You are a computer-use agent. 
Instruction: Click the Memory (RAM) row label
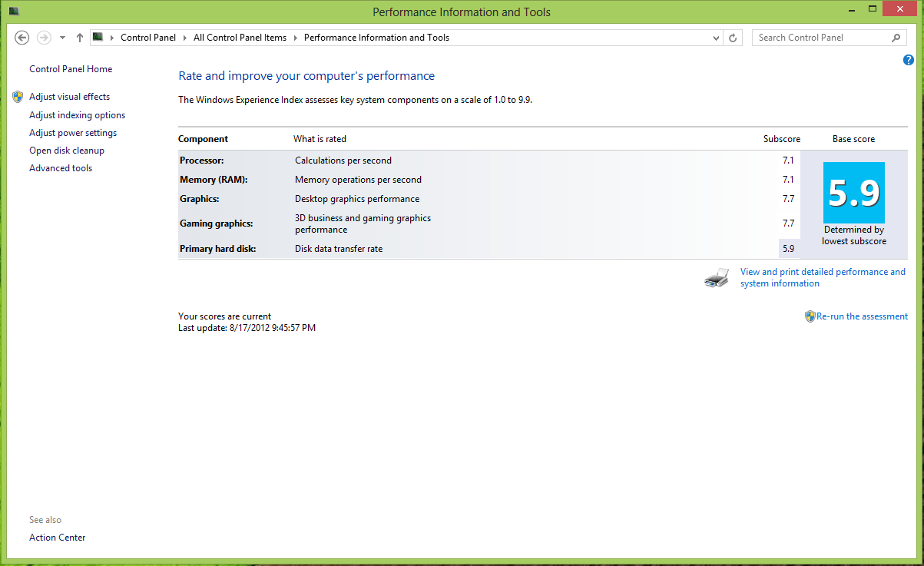coord(214,180)
